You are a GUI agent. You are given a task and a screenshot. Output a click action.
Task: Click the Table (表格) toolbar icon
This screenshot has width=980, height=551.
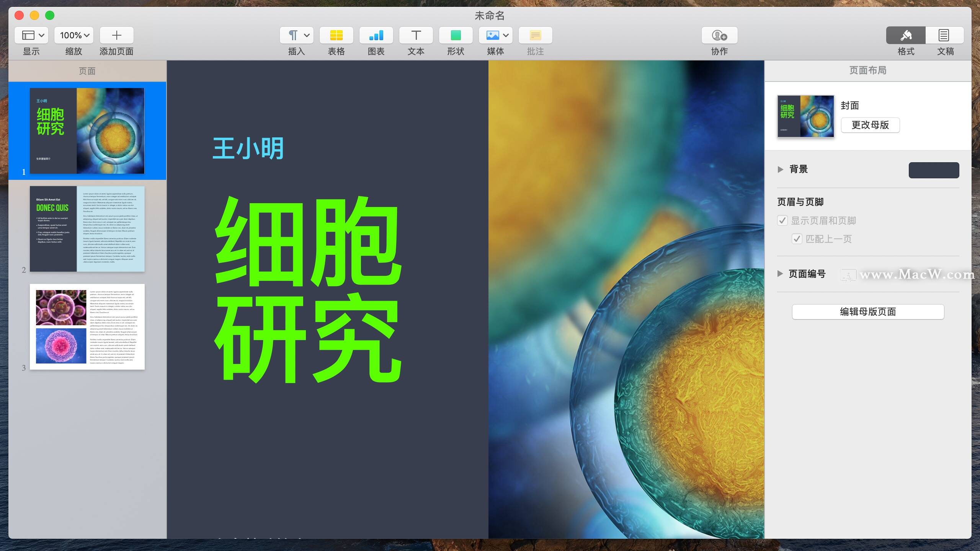[x=336, y=35]
